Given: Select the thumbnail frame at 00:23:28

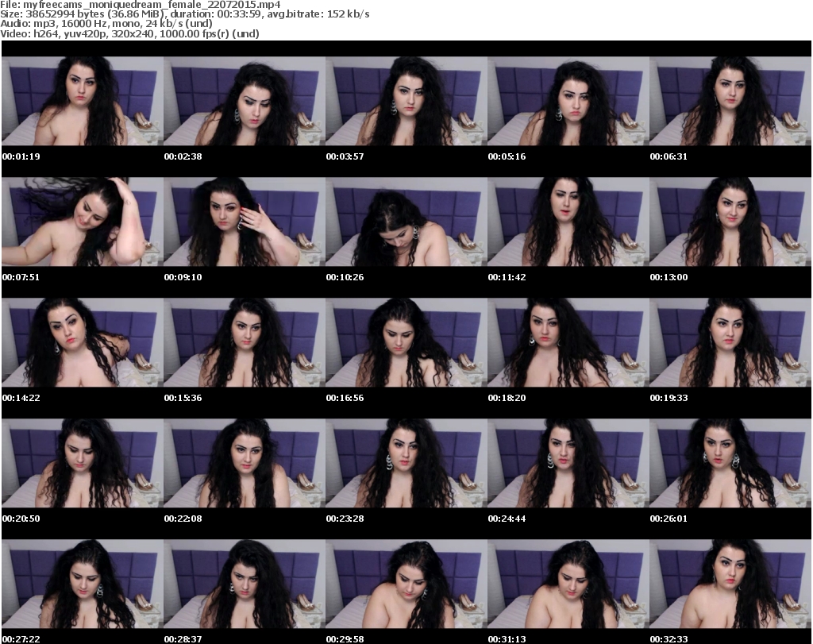Looking at the screenshot, I should [406, 463].
